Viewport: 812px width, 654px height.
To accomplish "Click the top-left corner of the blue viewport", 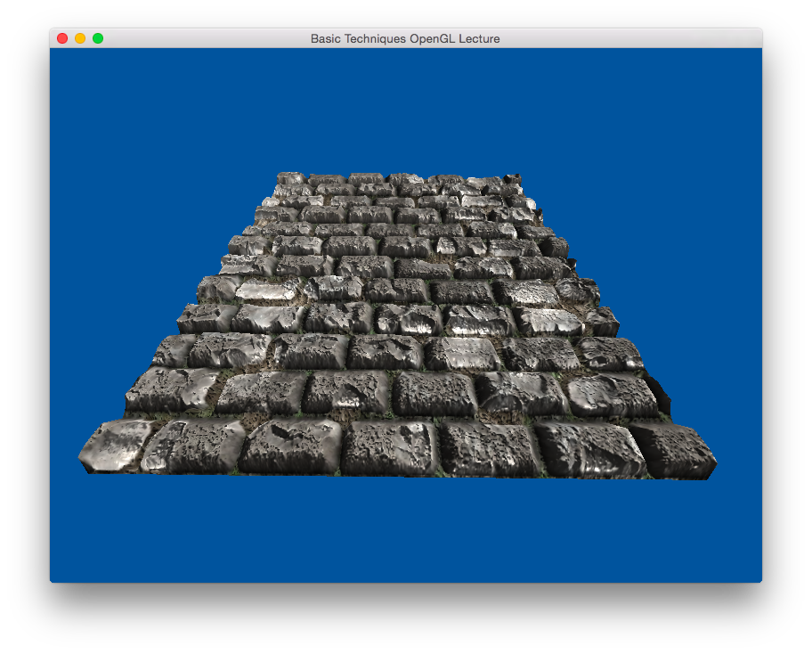I will [53, 53].
